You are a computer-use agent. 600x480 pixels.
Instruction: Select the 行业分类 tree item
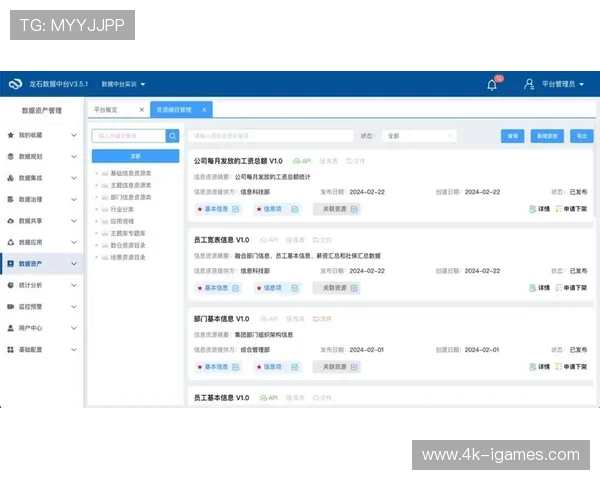(x=122, y=209)
